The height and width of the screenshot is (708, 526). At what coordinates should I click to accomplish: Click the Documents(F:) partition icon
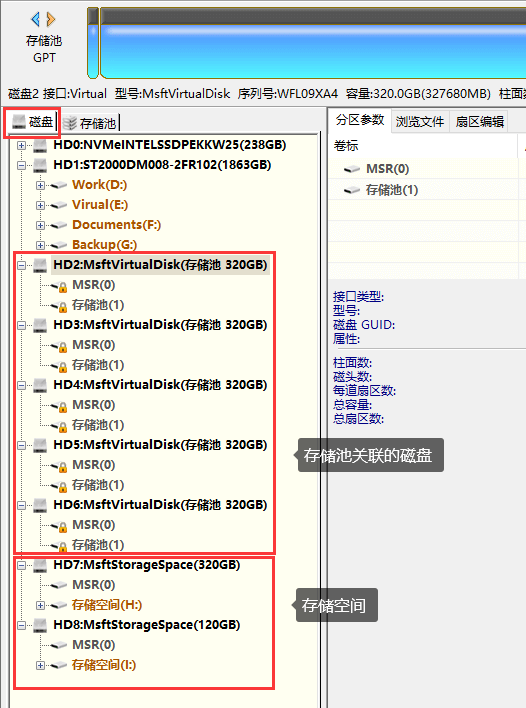pyautogui.click(x=59, y=225)
